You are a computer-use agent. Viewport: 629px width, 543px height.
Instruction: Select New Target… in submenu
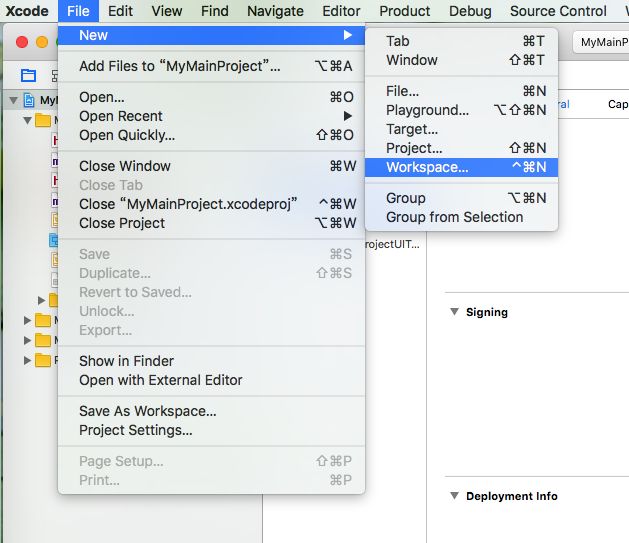[461, 129]
